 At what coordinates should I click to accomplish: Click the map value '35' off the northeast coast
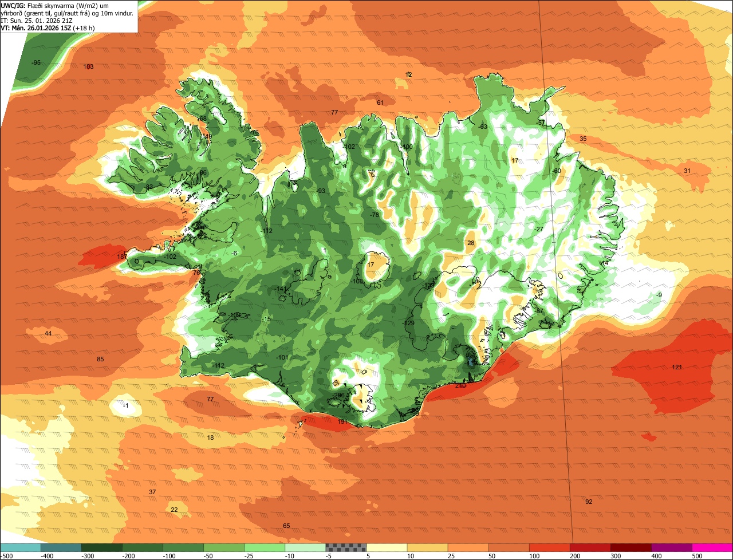point(583,139)
